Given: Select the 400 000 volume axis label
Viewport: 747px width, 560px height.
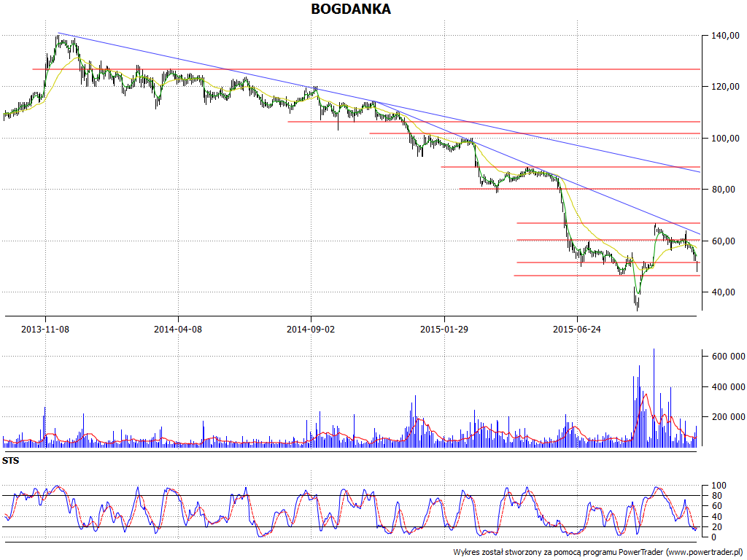Looking at the screenshot, I should coord(729,386).
